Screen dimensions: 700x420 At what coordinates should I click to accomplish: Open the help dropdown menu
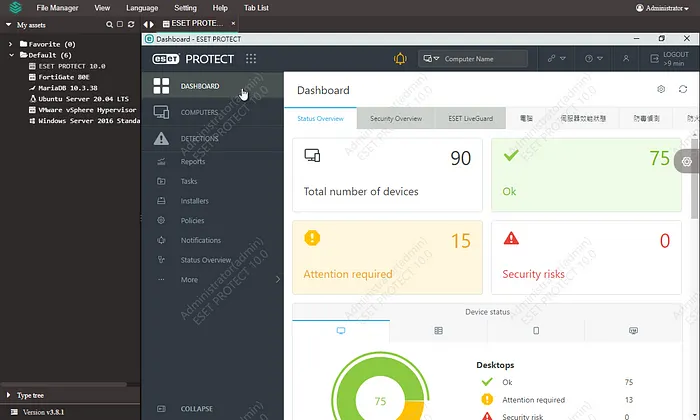594,58
